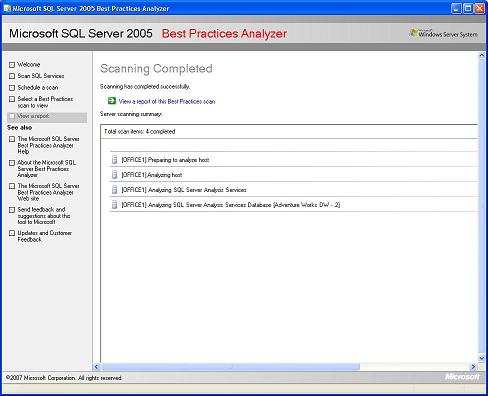Viewport: 488px width, 396px height.
Task: Click database icon for Adventure Works DW row
Action: [114, 205]
